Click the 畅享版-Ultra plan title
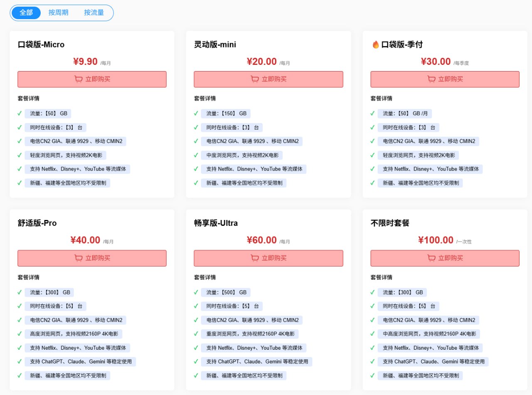532x395 pixels. (216, 223)
